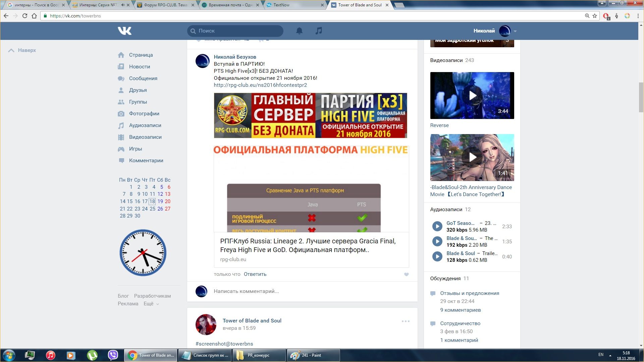Click the browser Back arrow
Screen dimensions: 644x362
click(6, 16)
